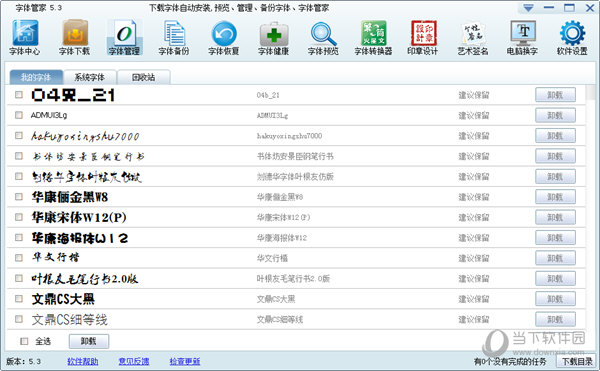Open the 字体中心 home icon
This screenshot has width=600, height=371.
pos(25,37)
